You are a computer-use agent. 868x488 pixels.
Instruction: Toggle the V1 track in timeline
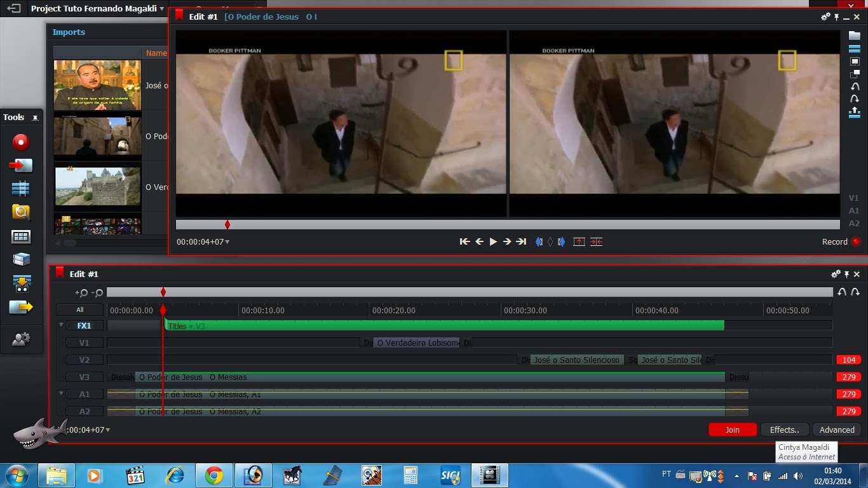click(85, 343)
